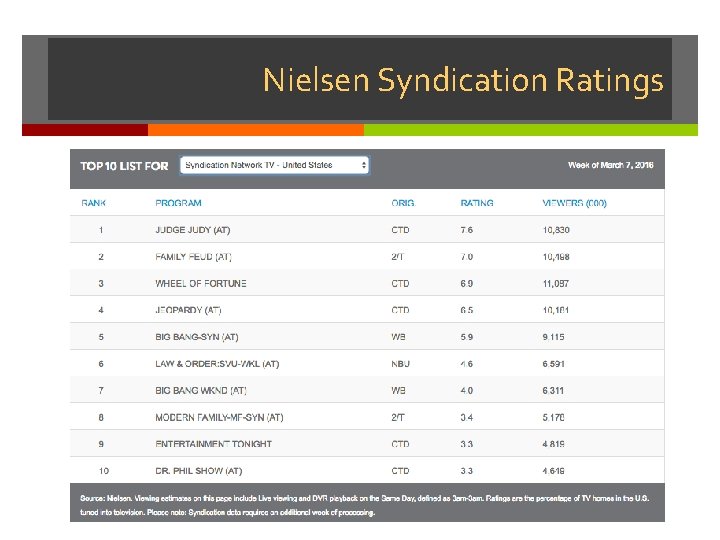Click the Nielsen Syndication Ratings slide title
Image resolution: width=720 pixels, height=540 pixels.
(463, 81)
